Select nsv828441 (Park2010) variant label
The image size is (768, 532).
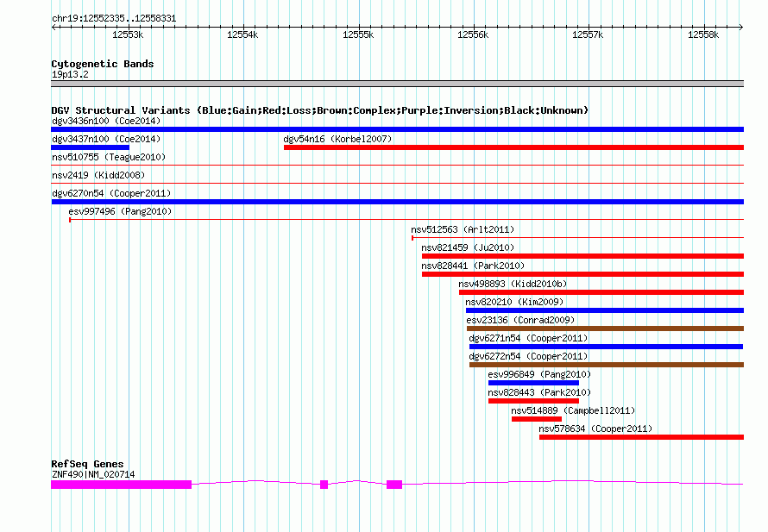pyautogui.click(x=473, y=266)
